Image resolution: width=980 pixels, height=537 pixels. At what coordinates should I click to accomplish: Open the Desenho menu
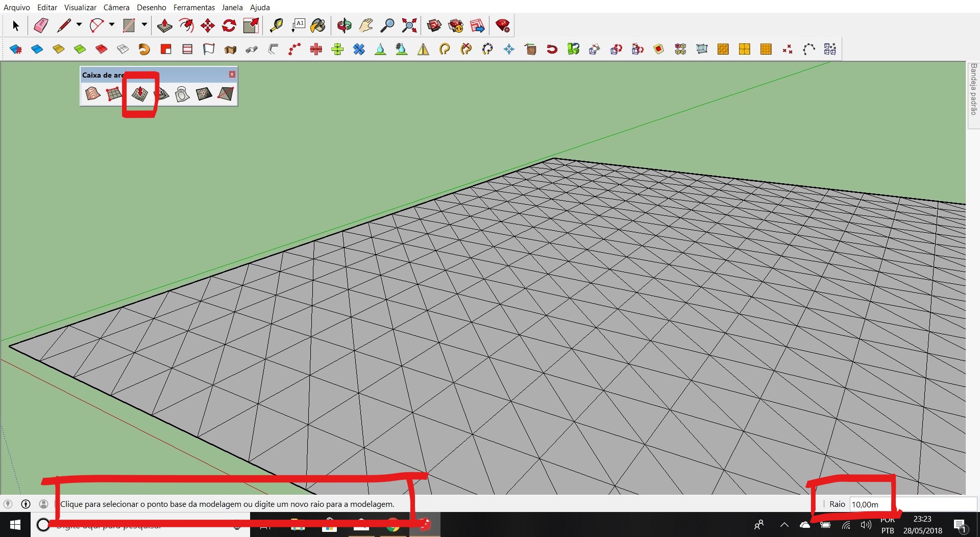(152, 7)
